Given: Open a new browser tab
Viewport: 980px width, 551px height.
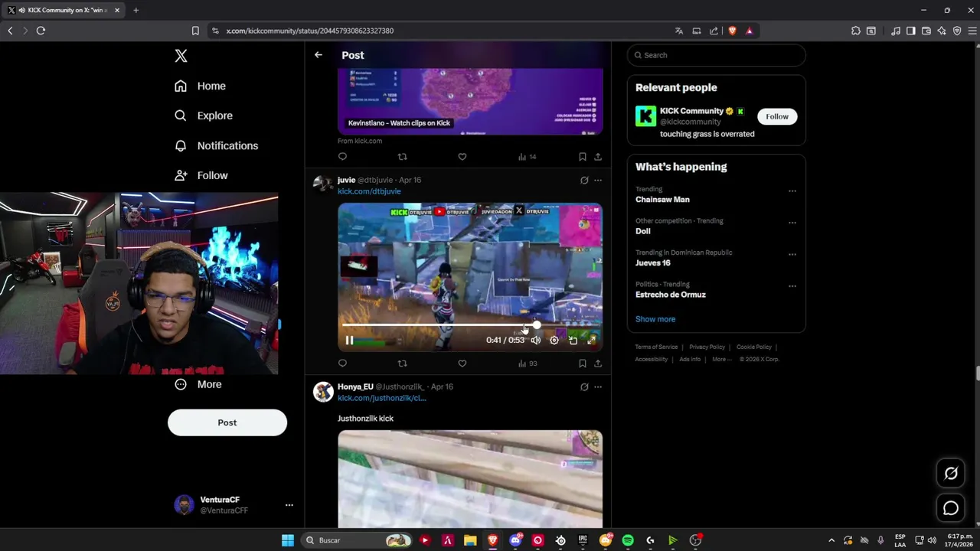Looking at the screenshot, I should (x=136, y=10).
